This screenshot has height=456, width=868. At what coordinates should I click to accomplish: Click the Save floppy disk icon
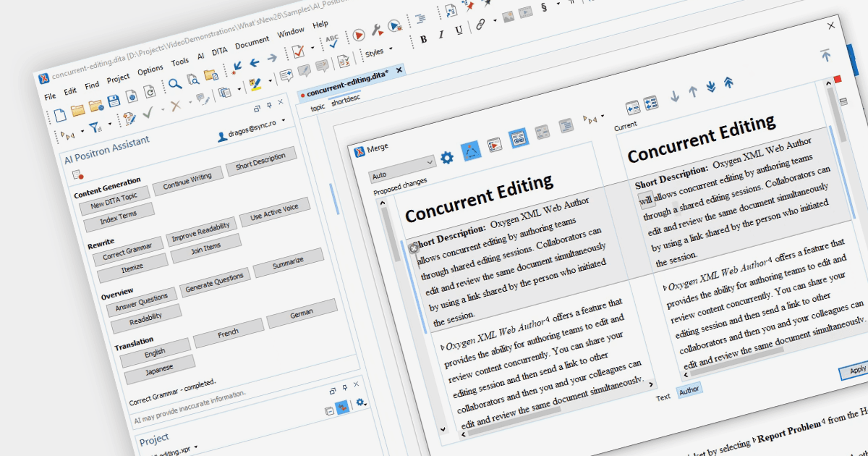114,101
